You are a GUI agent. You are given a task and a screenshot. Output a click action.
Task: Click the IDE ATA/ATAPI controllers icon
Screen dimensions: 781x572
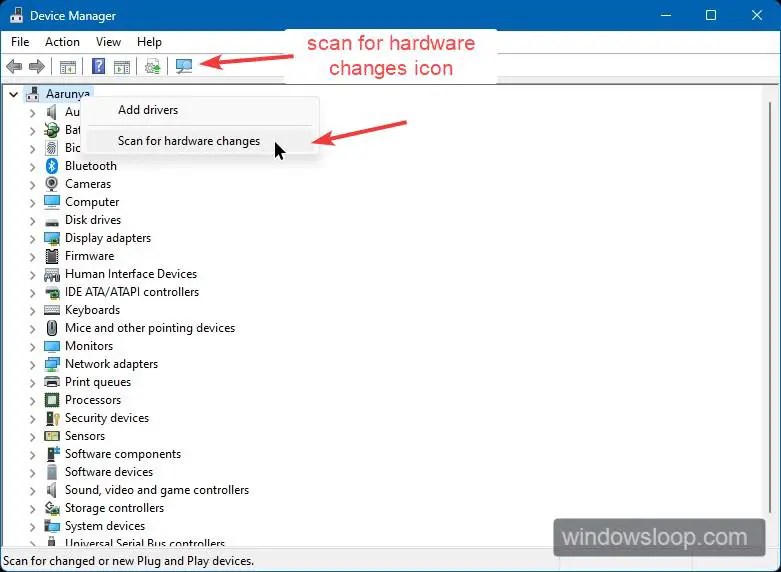[x=52, y=292]
